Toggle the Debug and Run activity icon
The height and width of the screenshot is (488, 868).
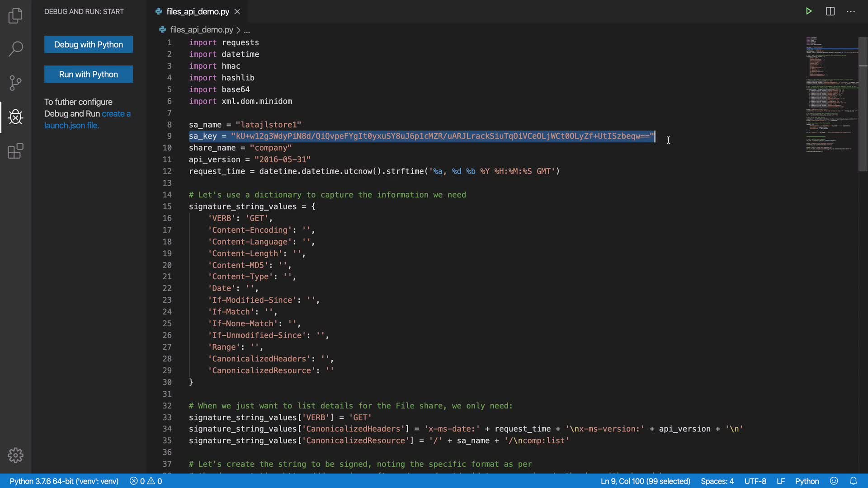pos(15,117)
